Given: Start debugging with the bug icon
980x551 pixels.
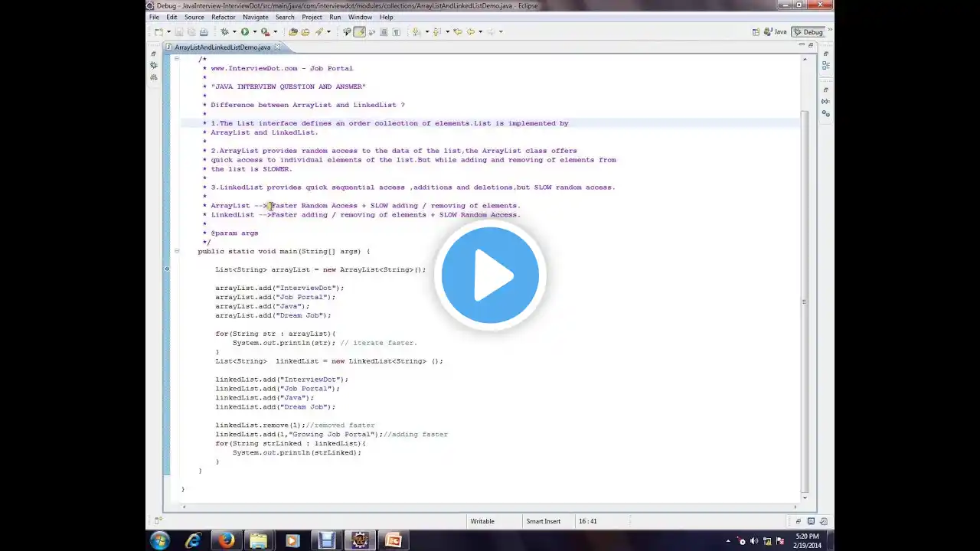Looking at the screenshot, I should click(x=224, y=32).
